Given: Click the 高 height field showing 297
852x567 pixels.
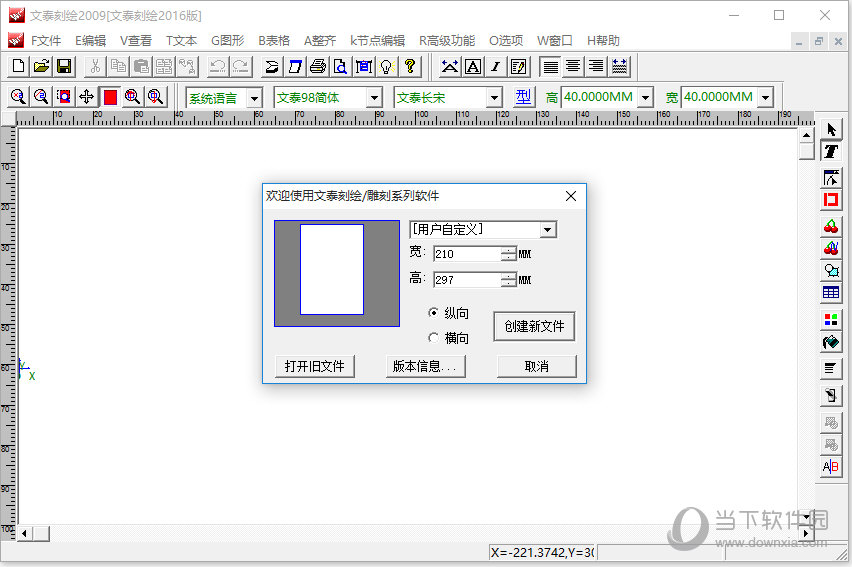Looking at the screenshot, I should click(x=467, y=280).
